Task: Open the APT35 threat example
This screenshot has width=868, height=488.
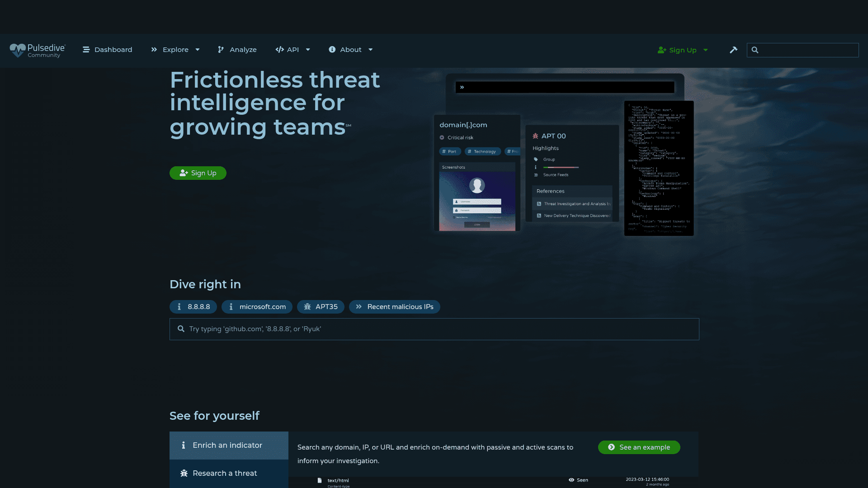Action: point(321,307)
